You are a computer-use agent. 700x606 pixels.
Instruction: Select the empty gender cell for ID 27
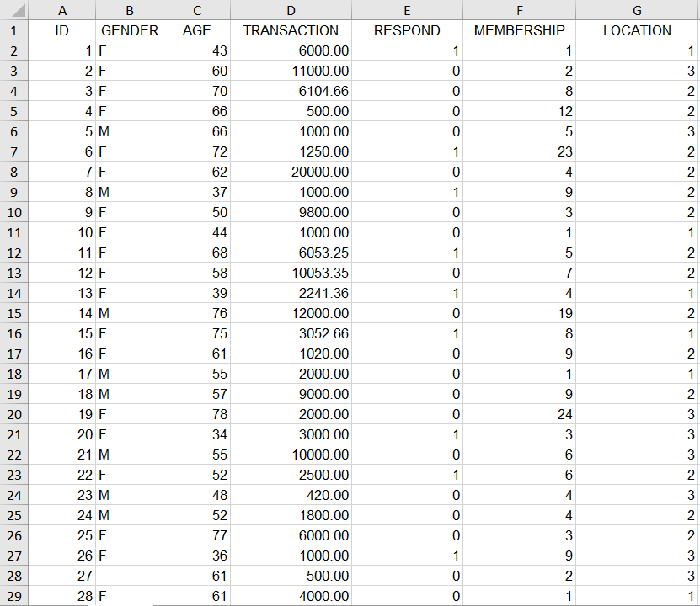[x=130, y=577]
